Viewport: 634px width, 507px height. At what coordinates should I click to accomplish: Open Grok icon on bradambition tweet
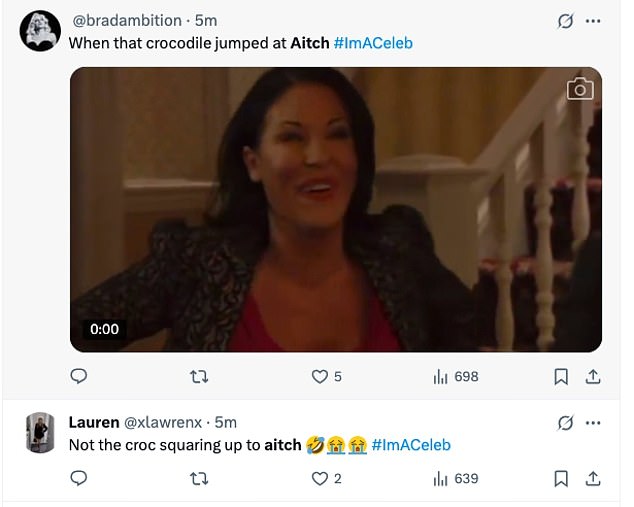565,21
